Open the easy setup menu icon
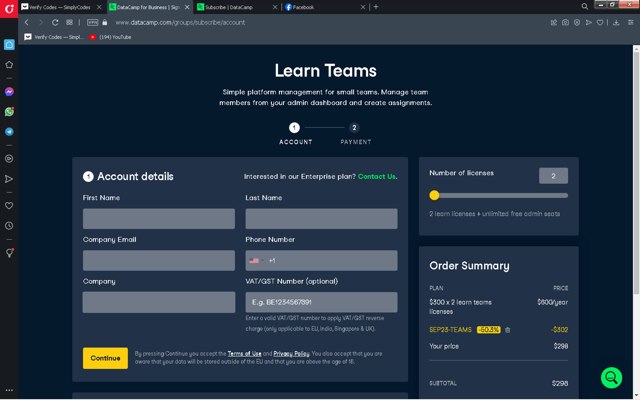The width and height of the screenshot is (640, 400). 631,22
